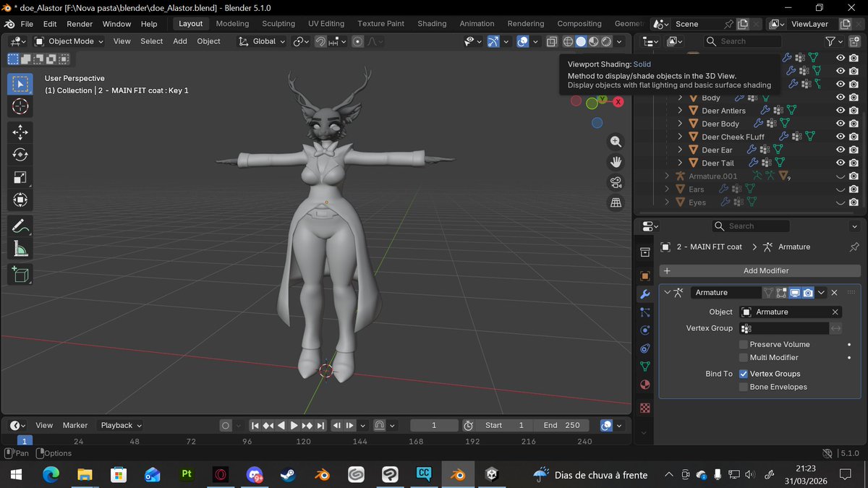Play the animation in timeline
The height and width of the screenshot is (488, 868).
(294, 425)
